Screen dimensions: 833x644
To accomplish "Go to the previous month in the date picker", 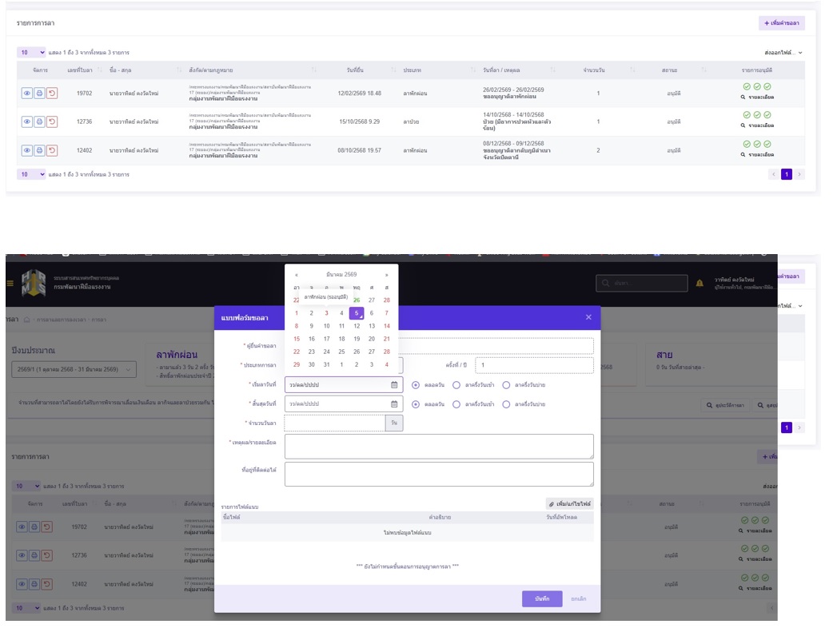I will pos(297,275).
